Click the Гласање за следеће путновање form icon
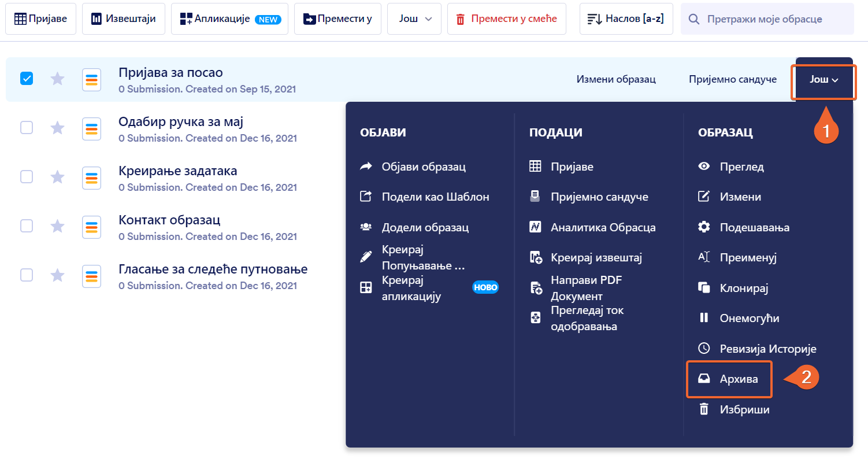This screenshot has width=868, height=462. click(x=91, y=276)
